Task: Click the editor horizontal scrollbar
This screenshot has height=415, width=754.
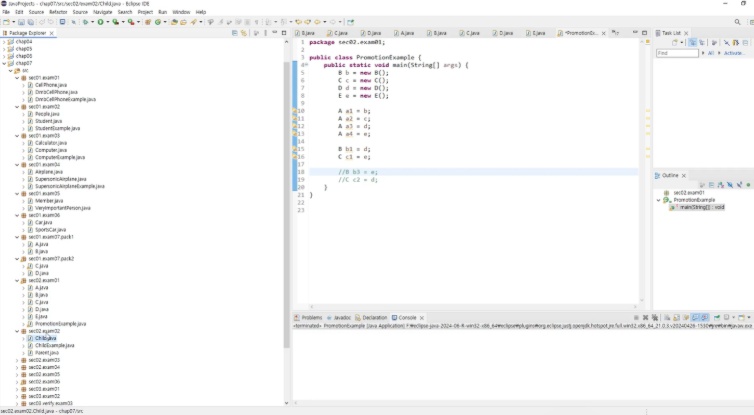Action: click(x=473, y=306)
